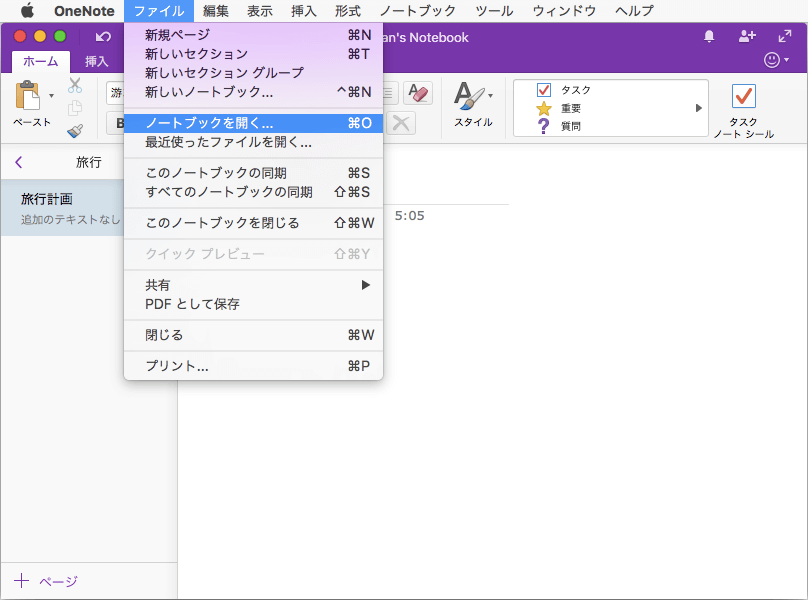Click ノートブックを開く... menu item
The width and height of the screenshot is (808, 600).
[254, 123]
